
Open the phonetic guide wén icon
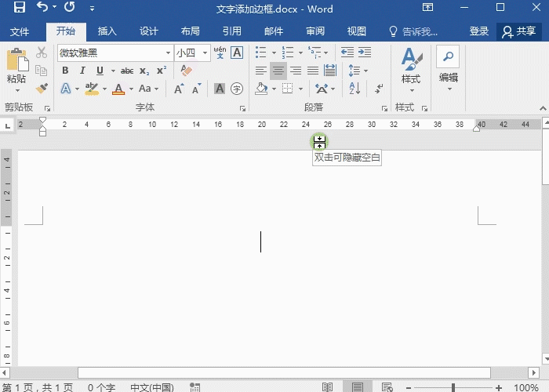(220, 53)
